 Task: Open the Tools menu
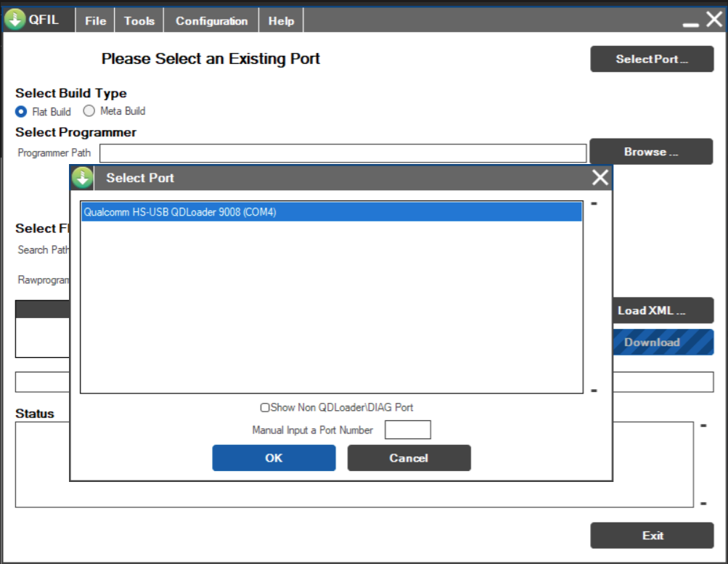click(139, 21)
